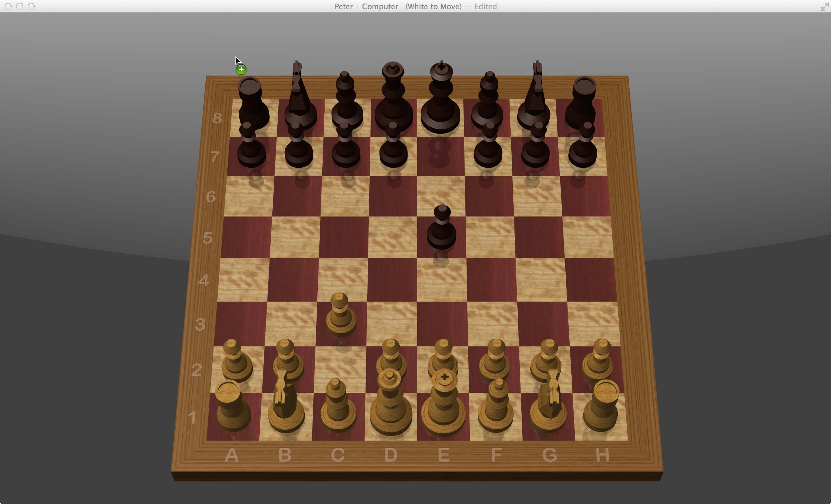Select the black bishop on C8

click(x=347, y=100)
